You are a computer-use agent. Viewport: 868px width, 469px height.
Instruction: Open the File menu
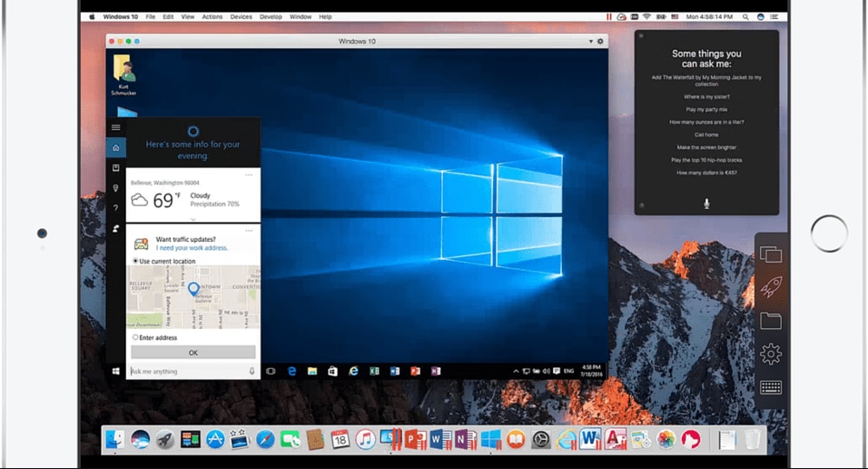(x=151, y=16)
